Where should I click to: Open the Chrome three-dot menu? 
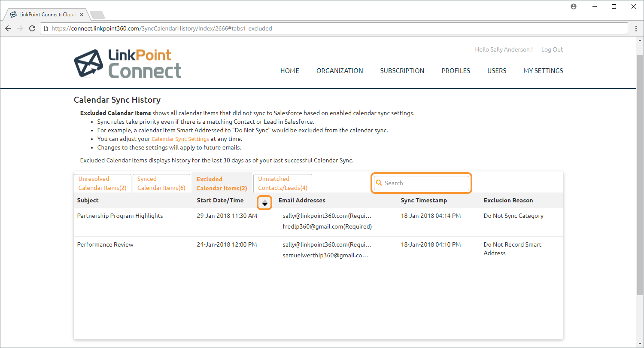point(636,28)
